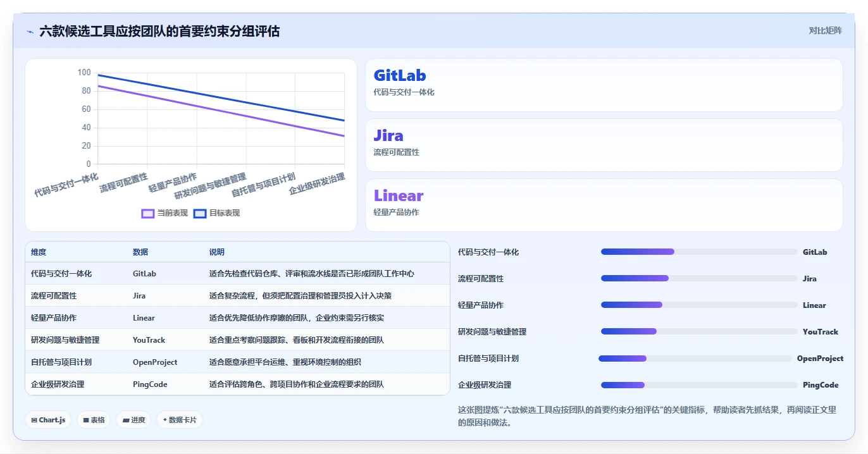
Task: Click 代码与交付一体化 in the table
Action: coord(61,274)
